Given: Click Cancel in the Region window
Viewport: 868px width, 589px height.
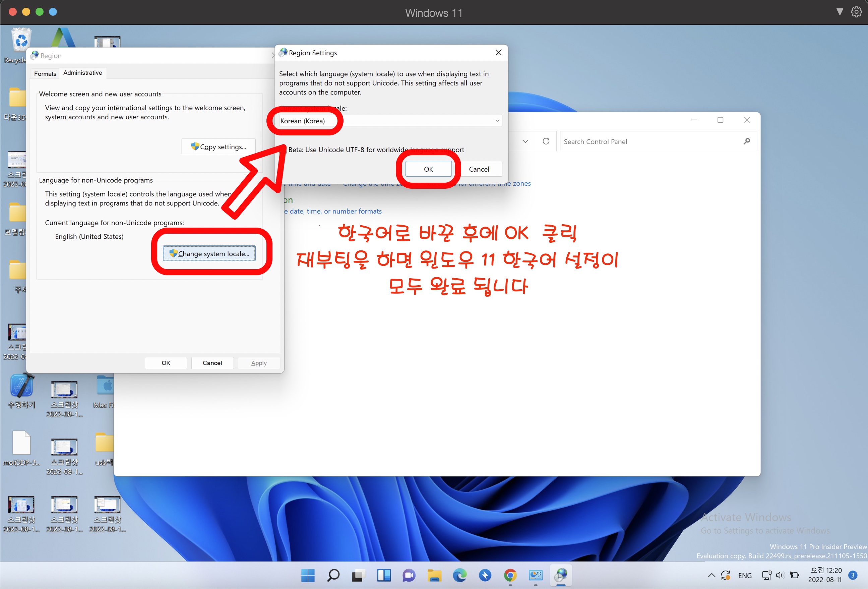Looking at the screenshot, I should coord(212,363).
